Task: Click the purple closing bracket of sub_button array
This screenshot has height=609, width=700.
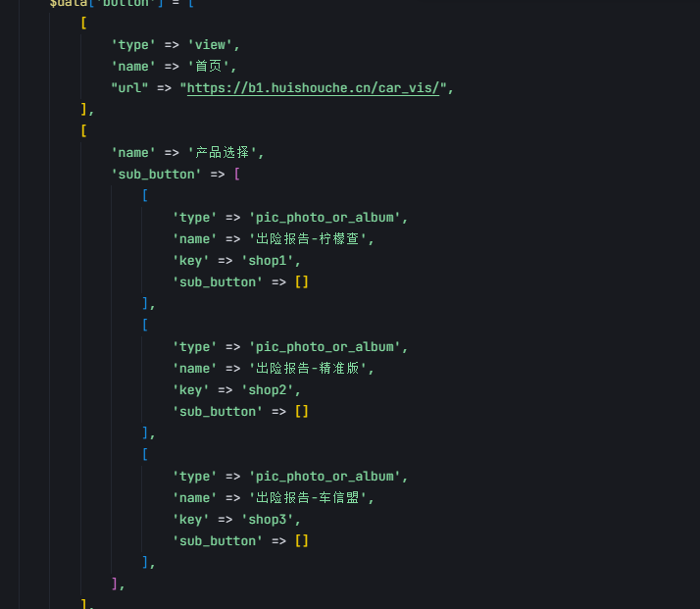Action: coord(115,584)
